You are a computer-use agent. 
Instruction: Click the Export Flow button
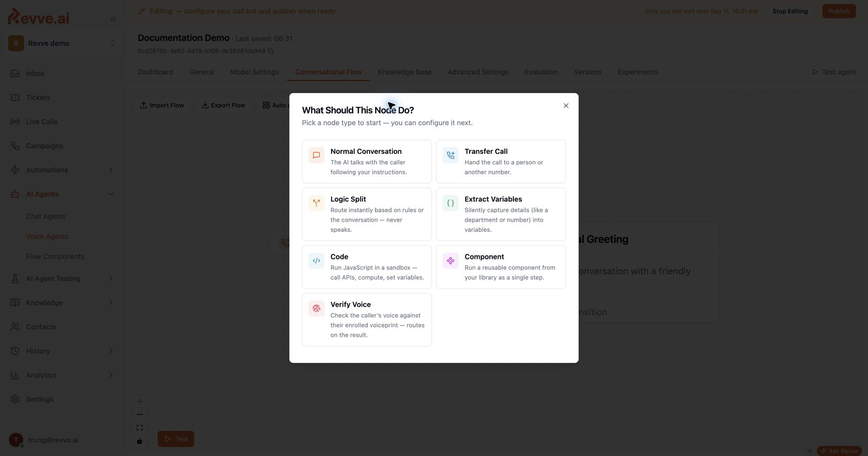[223, 105]
